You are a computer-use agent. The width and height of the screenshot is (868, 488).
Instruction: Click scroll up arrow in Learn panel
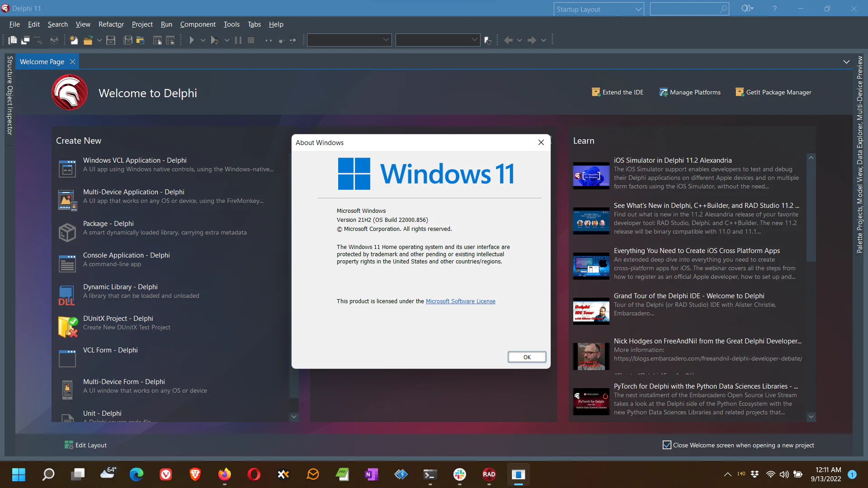[x=811, y=158]
